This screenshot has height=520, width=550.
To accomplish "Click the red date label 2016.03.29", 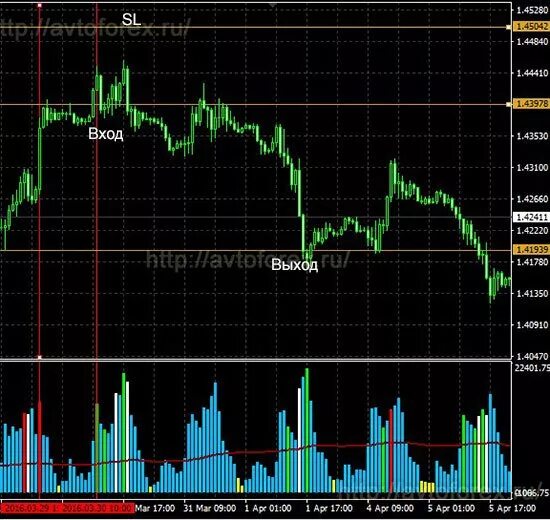I will coord(30,508).
